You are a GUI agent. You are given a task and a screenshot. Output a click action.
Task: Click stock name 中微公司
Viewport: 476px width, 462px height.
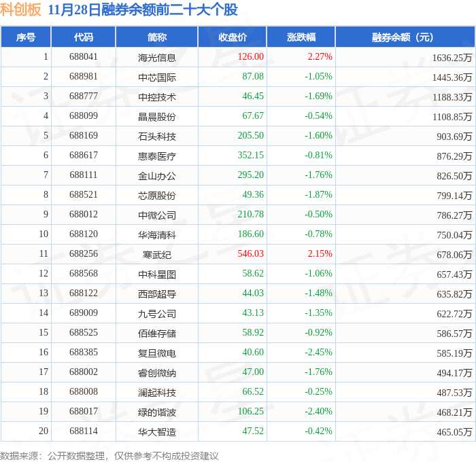click(x=157, y=215)
